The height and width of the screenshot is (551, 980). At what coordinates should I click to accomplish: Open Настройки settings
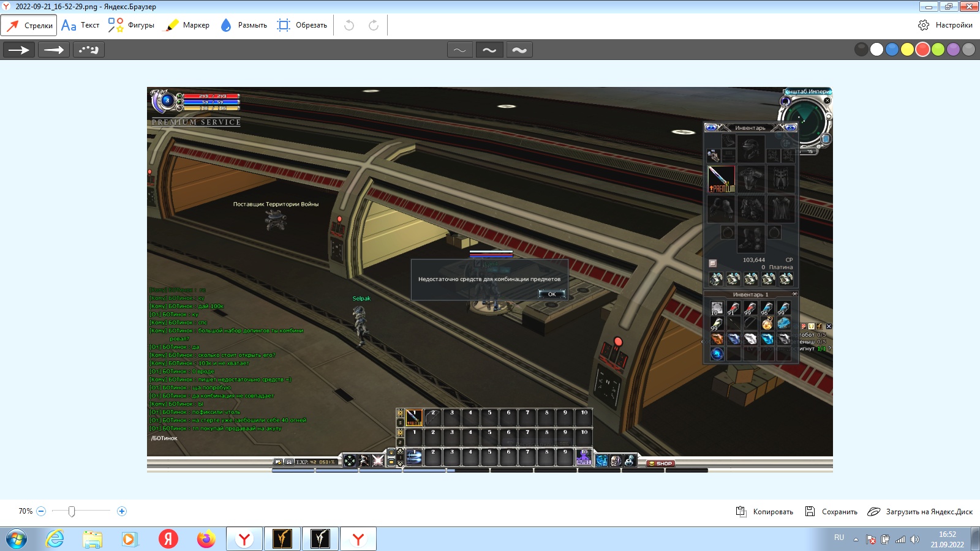[945, 25]
